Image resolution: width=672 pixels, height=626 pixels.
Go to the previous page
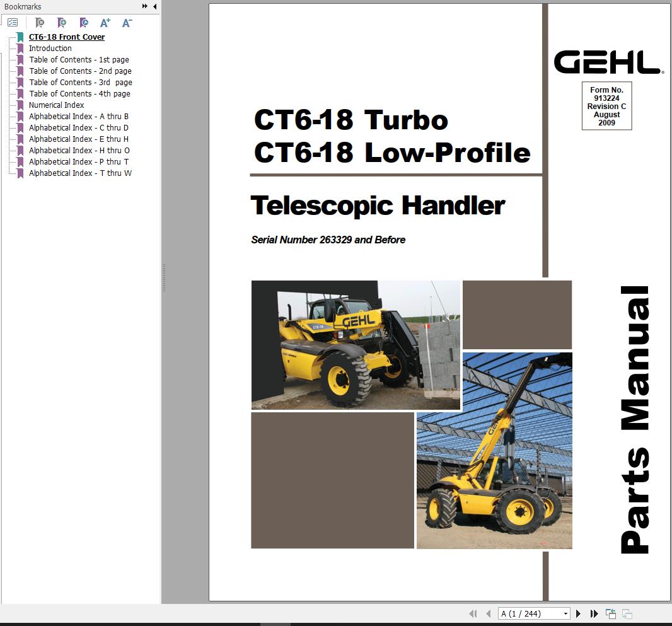[488, 613]
